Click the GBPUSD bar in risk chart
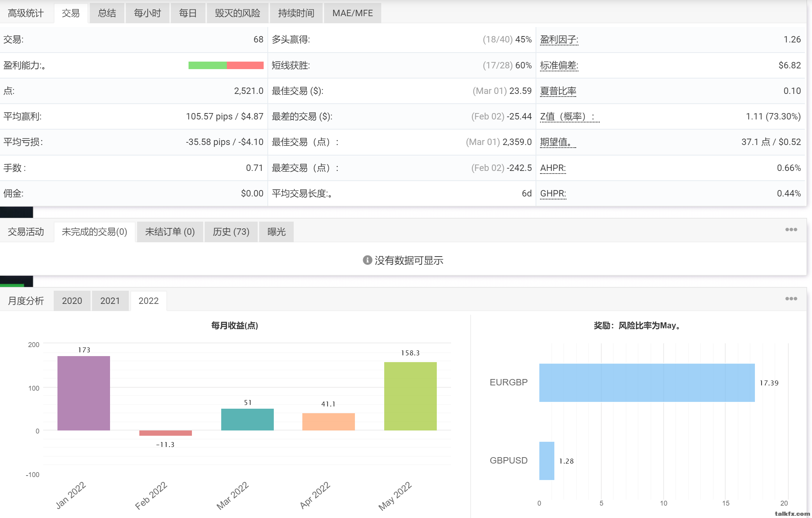Image resolution: width=812 pixels, height=518 pixels. tap(547, 461)
